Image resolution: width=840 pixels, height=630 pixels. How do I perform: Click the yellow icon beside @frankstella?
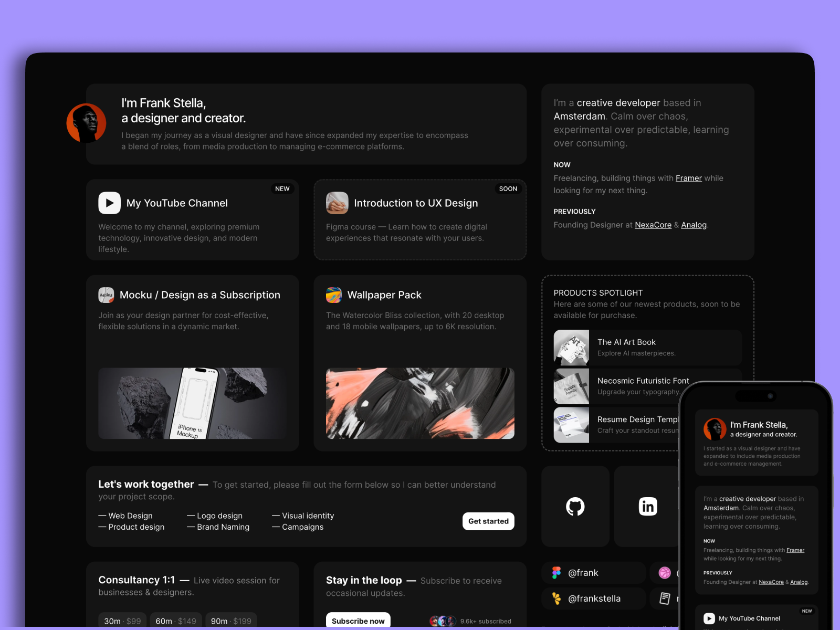[x=556, y=598]
